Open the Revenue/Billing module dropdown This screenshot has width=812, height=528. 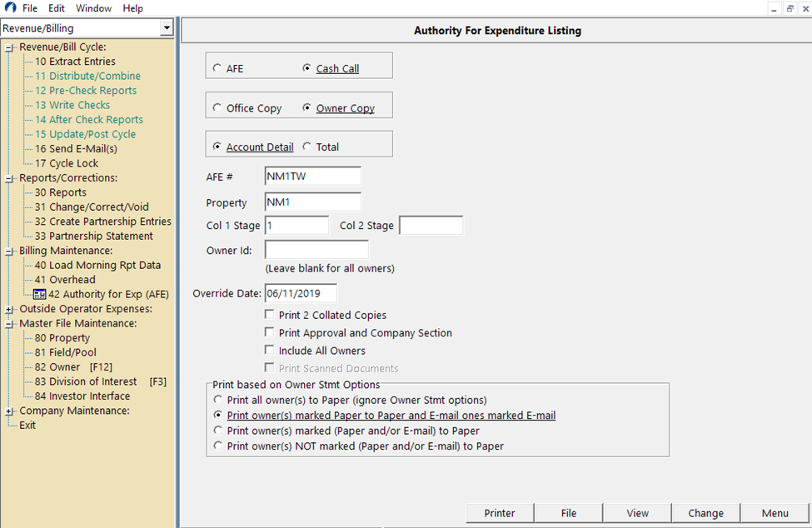pyautogui.click(x=167, y=27)
